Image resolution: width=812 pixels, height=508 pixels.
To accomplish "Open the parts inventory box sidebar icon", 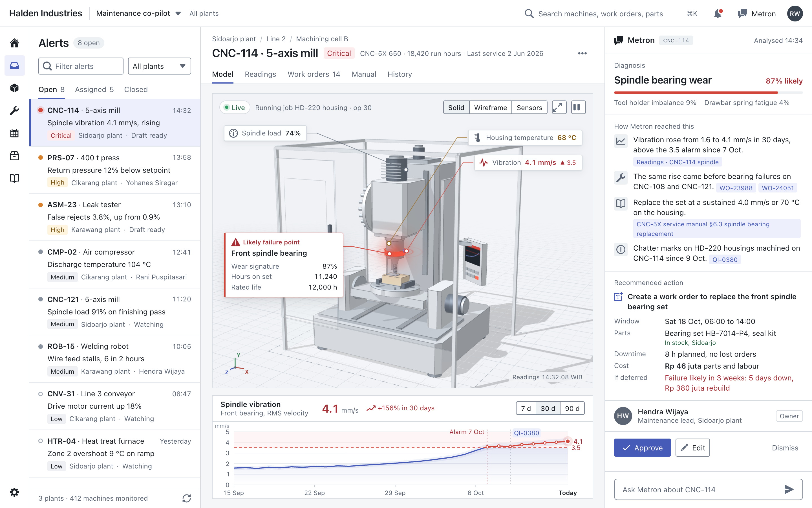I will (x=14, y=156).
